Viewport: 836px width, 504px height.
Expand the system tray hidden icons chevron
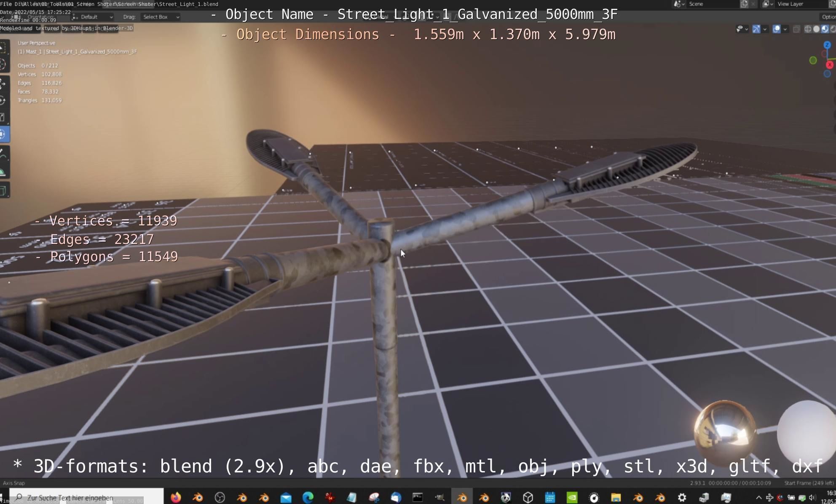pos(758,498)
